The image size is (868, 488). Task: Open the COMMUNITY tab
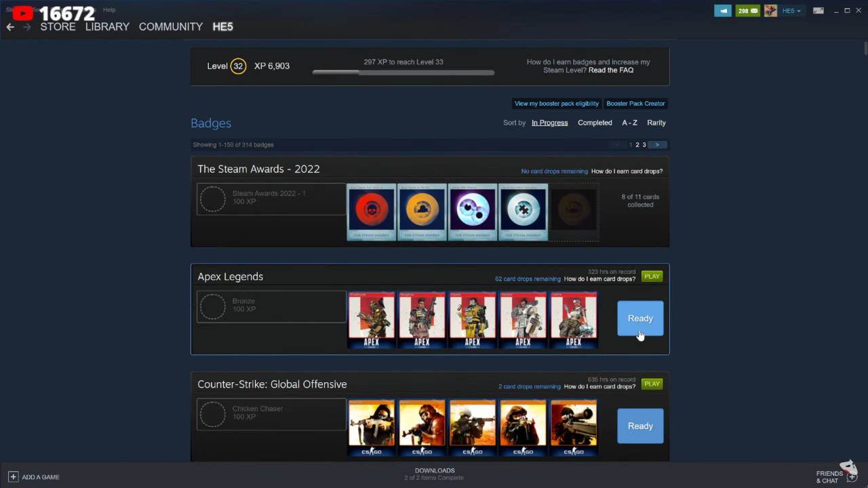coord(170,27)
